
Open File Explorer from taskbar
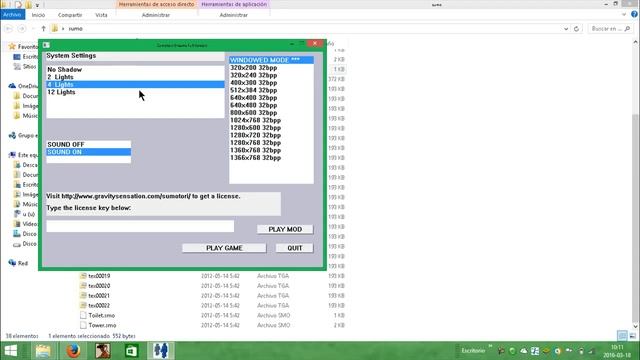[x=42, y=351]
